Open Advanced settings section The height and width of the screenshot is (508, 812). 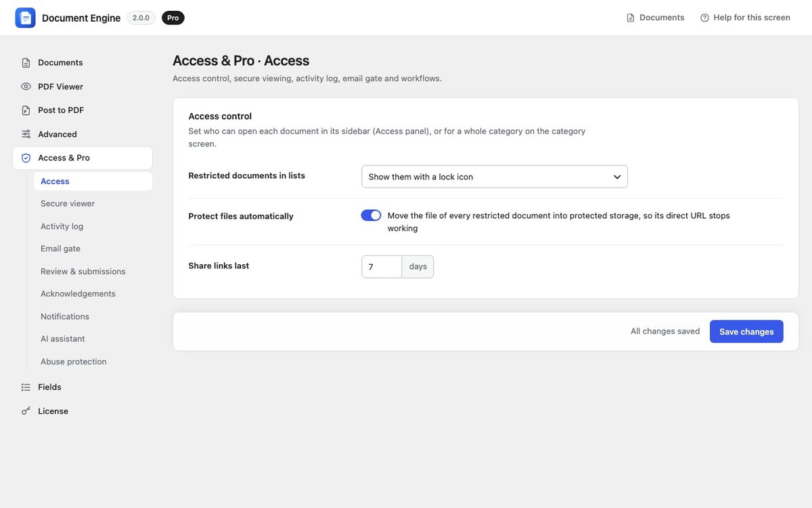[83, 134]
